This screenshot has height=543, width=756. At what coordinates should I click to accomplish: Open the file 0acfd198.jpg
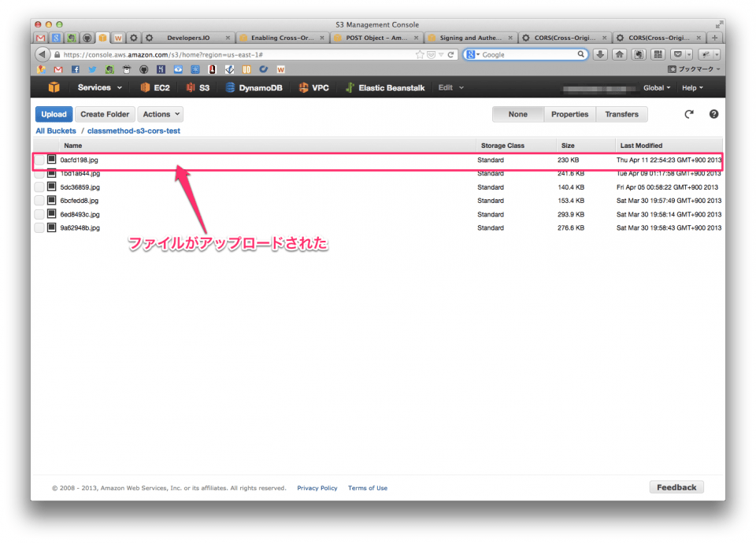point(79,160)
